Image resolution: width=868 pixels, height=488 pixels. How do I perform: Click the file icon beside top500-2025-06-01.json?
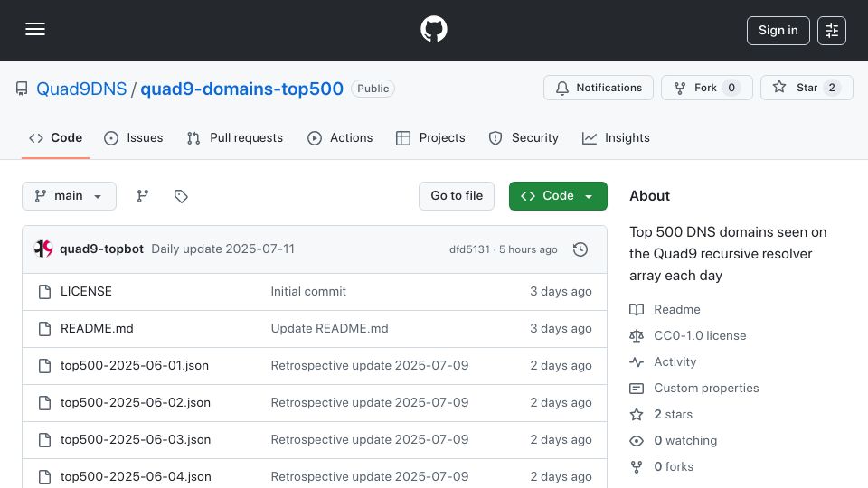[x=45, y=366]
